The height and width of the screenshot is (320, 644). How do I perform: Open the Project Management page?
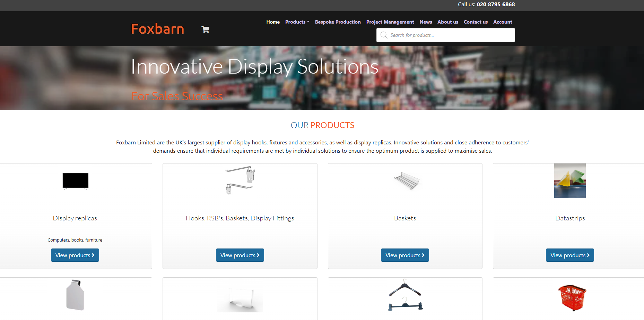point(390,22)
